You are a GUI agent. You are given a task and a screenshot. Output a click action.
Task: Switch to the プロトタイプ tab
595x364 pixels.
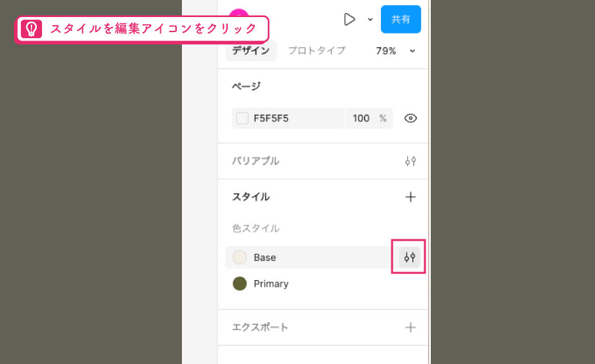click(317, 51)
